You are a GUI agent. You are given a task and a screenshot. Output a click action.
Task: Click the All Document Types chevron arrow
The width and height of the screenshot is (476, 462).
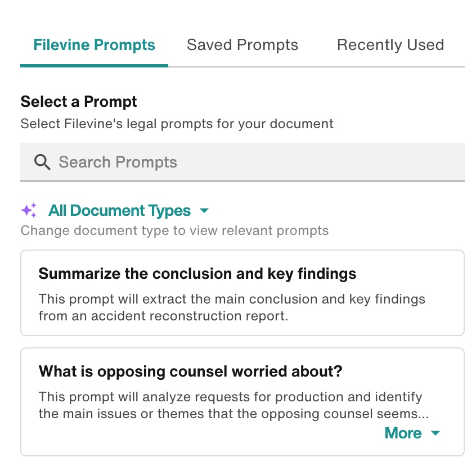(x=204, y=210)
